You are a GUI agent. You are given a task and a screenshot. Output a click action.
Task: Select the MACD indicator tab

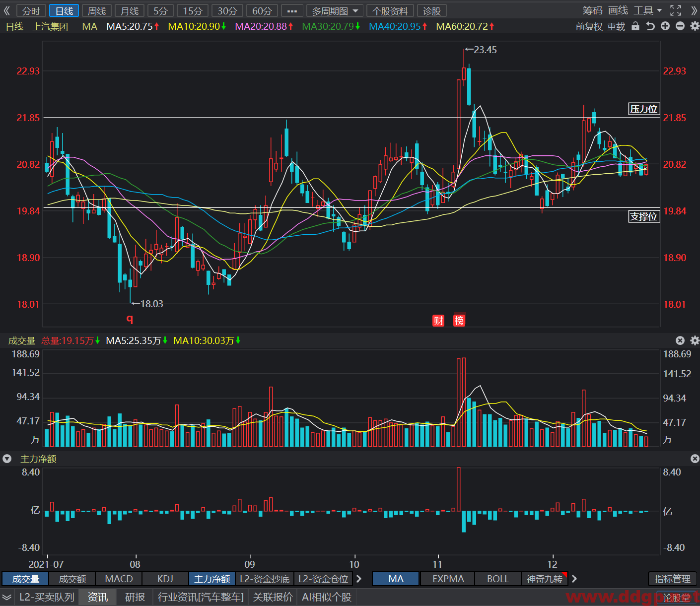(x=119, y=579)
